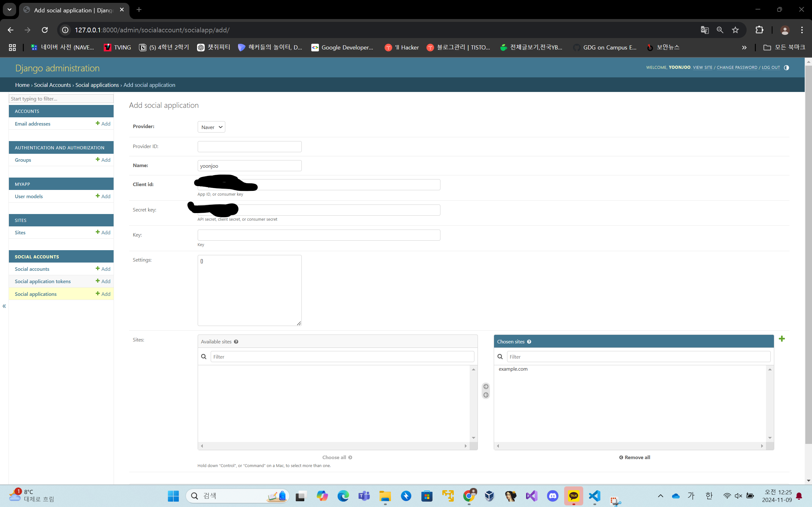This screenshot has width=812, height=507.
Task: Open Visual Studio Code from taskbar
Action: click(x=594, y=496)
